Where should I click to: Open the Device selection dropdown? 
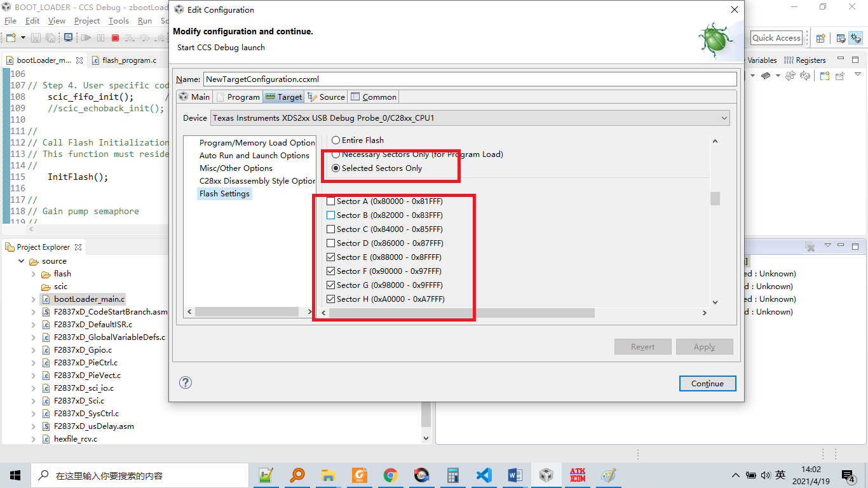(724, 118)
